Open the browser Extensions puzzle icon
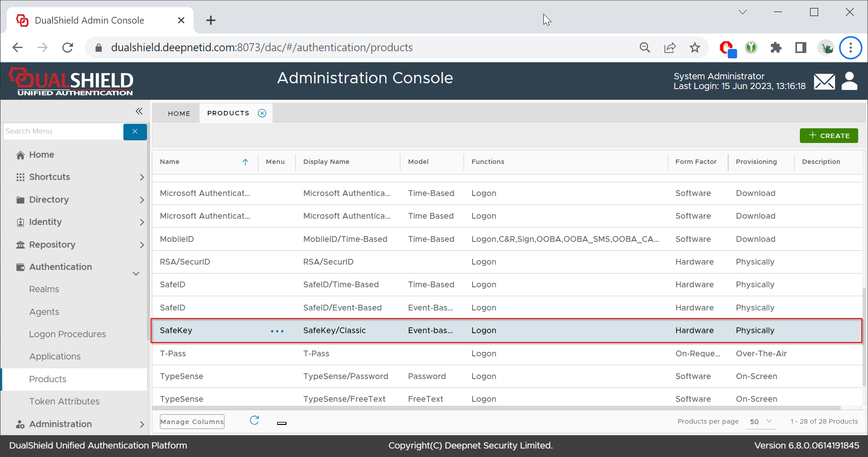This screenshot has width=868, height=457. coord(776,48)
